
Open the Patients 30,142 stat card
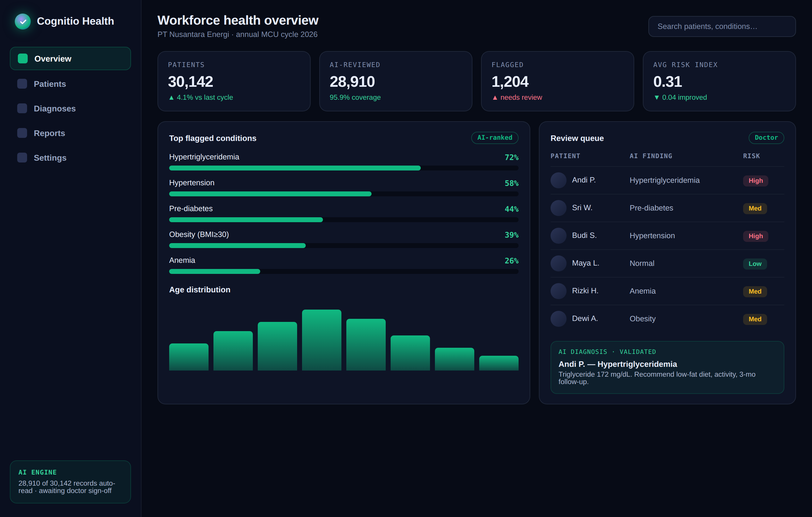tap(234, 81)
